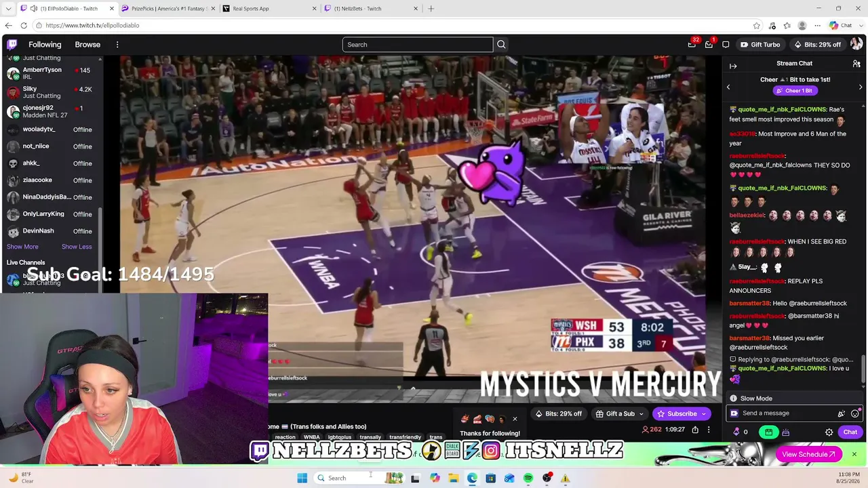Open the notifications inbox icon
The image size is (868, 488).
point(709,45)
